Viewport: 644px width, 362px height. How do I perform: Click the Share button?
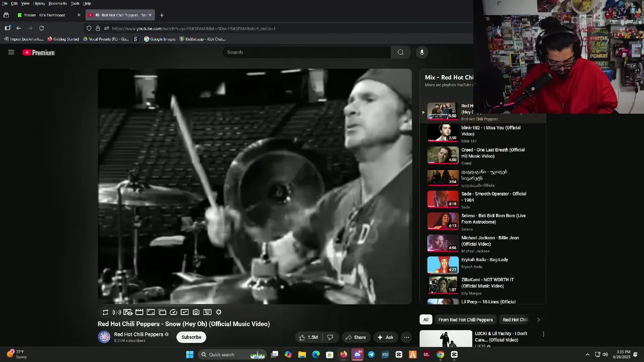355,337
